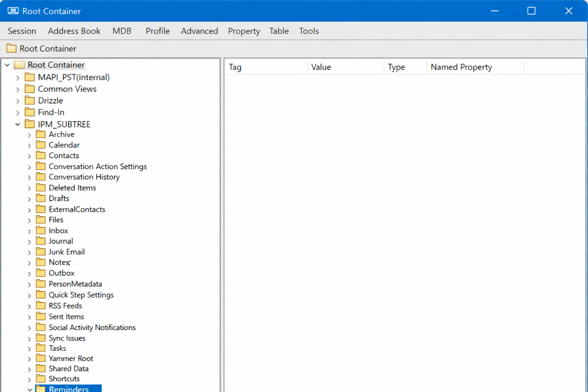Sort properties by the Value column

point(321,67)
